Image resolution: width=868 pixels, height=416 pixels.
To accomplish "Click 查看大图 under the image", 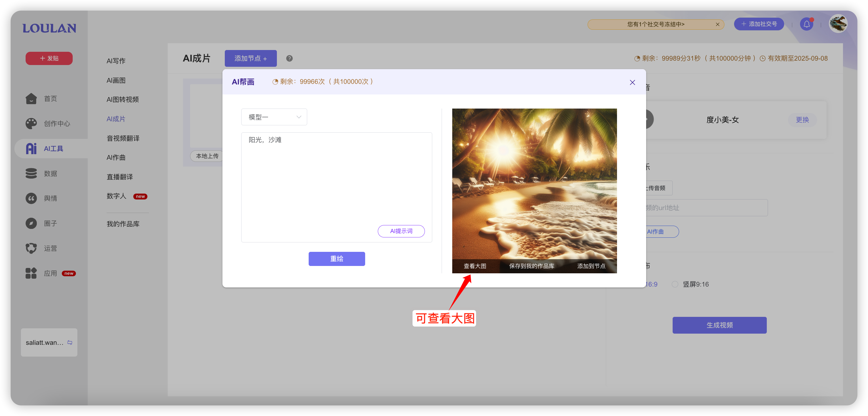I will [475, 266].
